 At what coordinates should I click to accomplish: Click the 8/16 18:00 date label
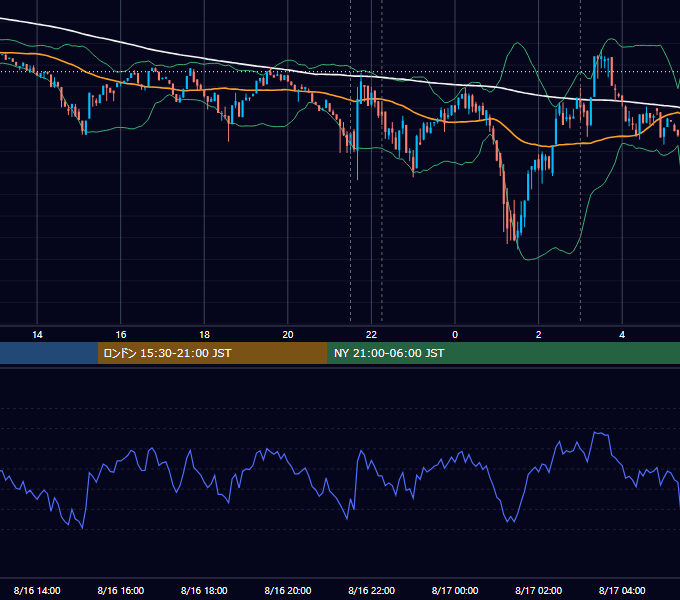point(204,590)
